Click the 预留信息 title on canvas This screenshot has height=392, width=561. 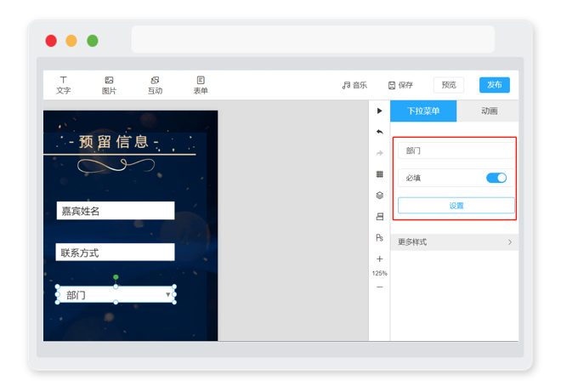pos(113,142)
